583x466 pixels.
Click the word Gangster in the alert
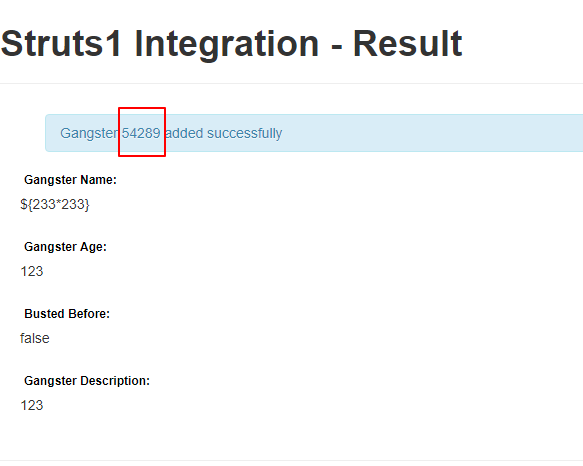(89, 134)
